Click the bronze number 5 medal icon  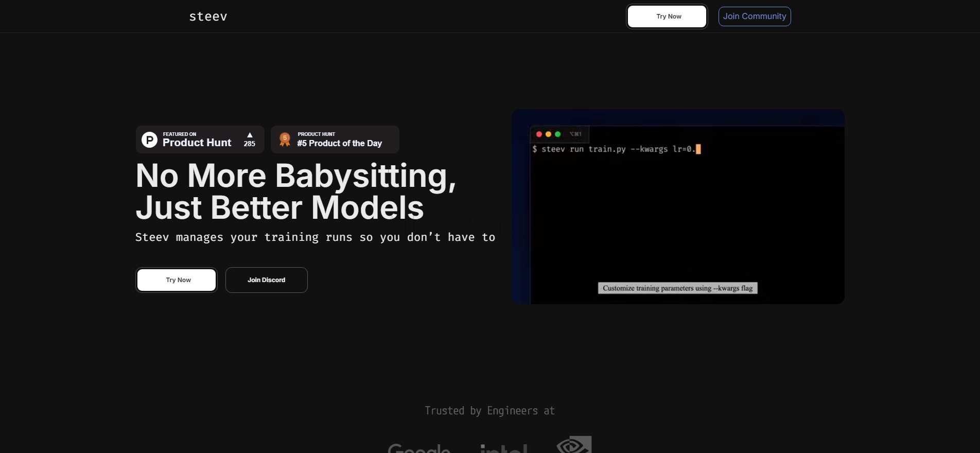[285, 139]
